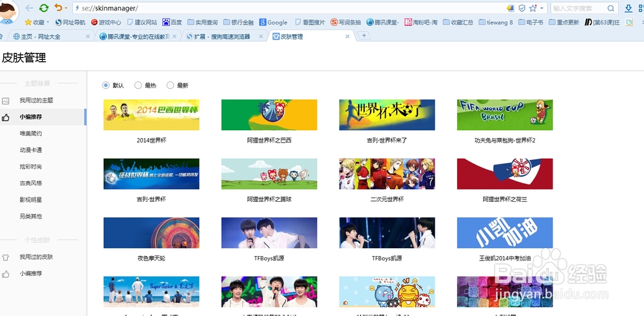This screenshot has height=316, width=644.
Task: Expand the 实用查询 bookmark folder
Action: point(202,22)
